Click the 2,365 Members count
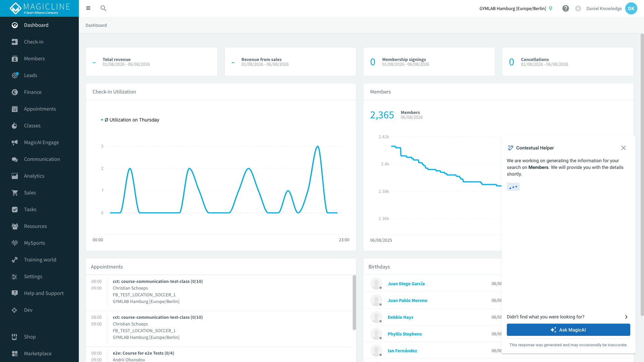Screen dimensions: 644x362 coord(382,115)
